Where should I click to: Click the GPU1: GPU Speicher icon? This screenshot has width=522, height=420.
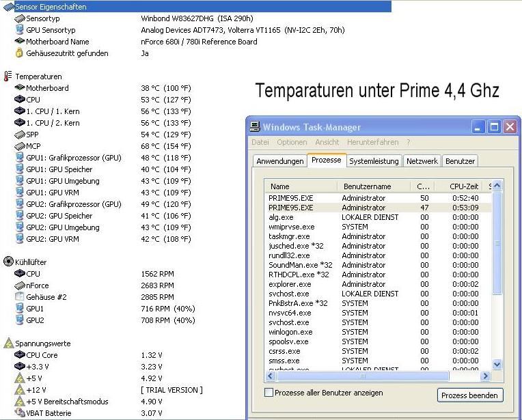point(20,169)
